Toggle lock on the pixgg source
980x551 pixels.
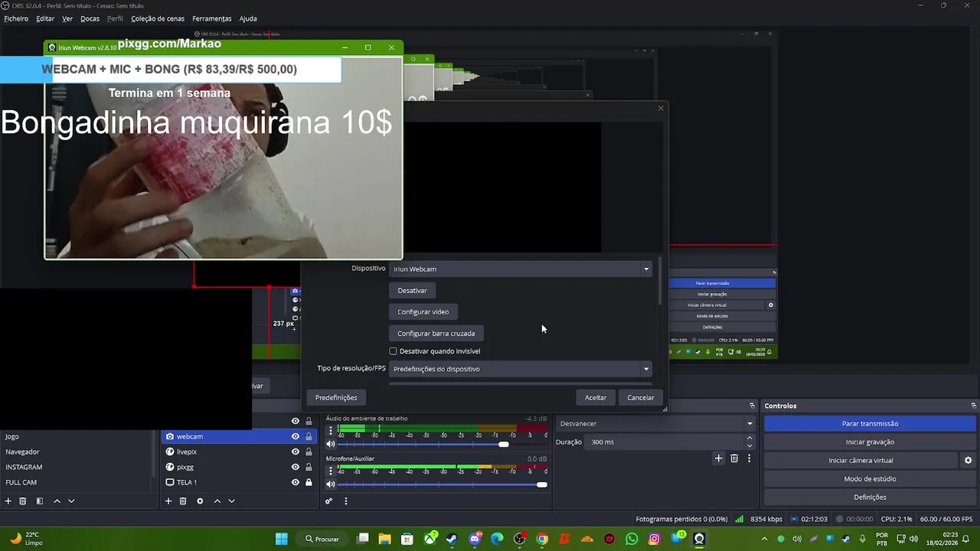pyautogui.click(x=309, y=467)
